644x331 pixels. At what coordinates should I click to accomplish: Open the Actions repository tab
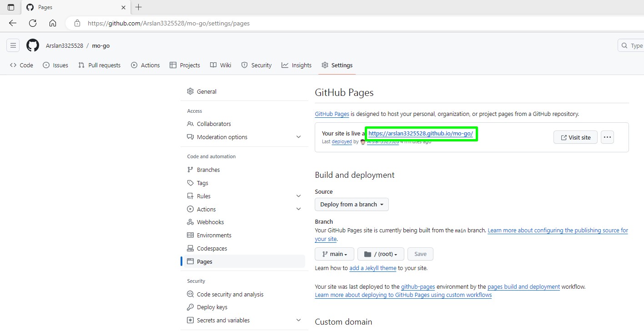tap(146, 65)
